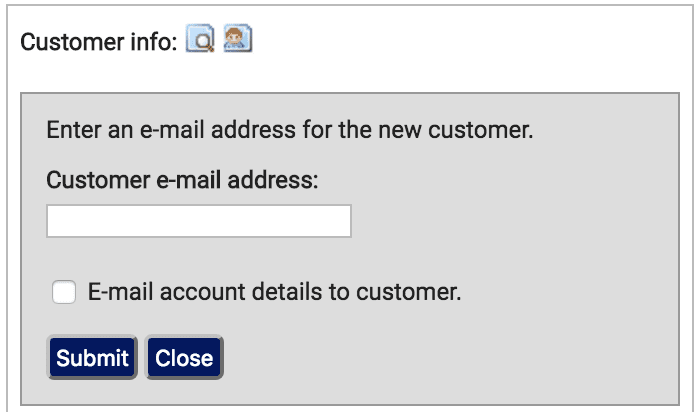Image resolution: width=700 pixels, height=412 pixels.
Task: Submit the new customer e-mail form
Action: [x=92, y=358]
